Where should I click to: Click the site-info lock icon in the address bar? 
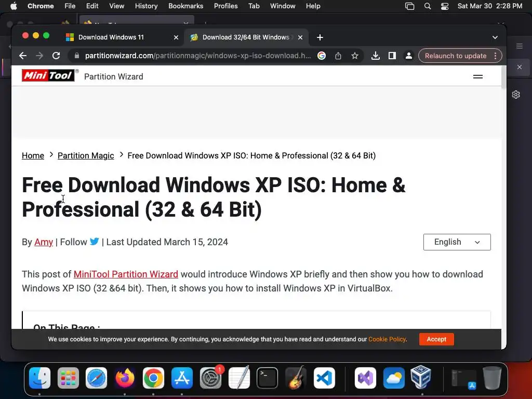tap(77, 56)
